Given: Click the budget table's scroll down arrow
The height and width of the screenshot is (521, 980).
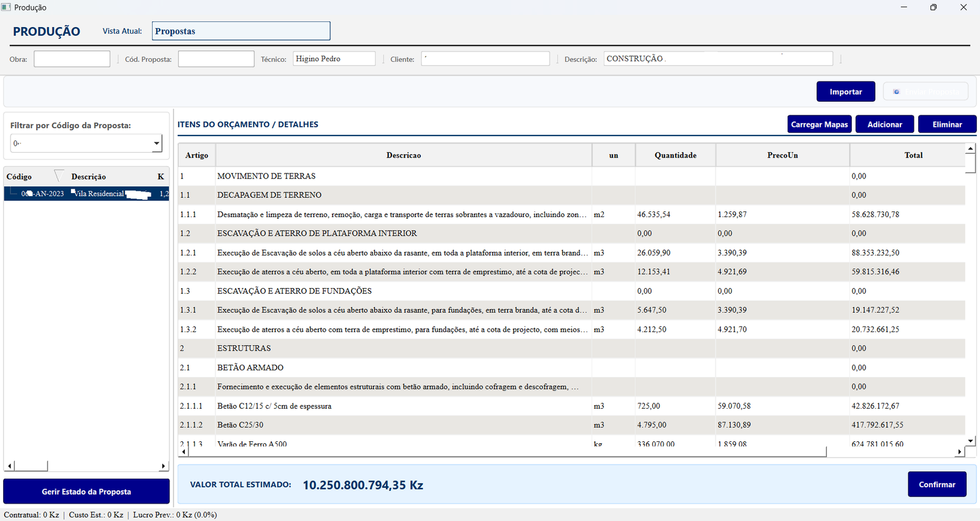Looking at the screenshot, I should pyautogui.click(x=970, y=441).
